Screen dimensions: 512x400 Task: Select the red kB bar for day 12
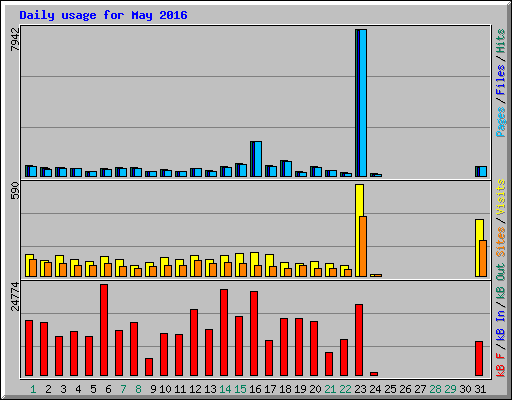(x=194, y=343)
